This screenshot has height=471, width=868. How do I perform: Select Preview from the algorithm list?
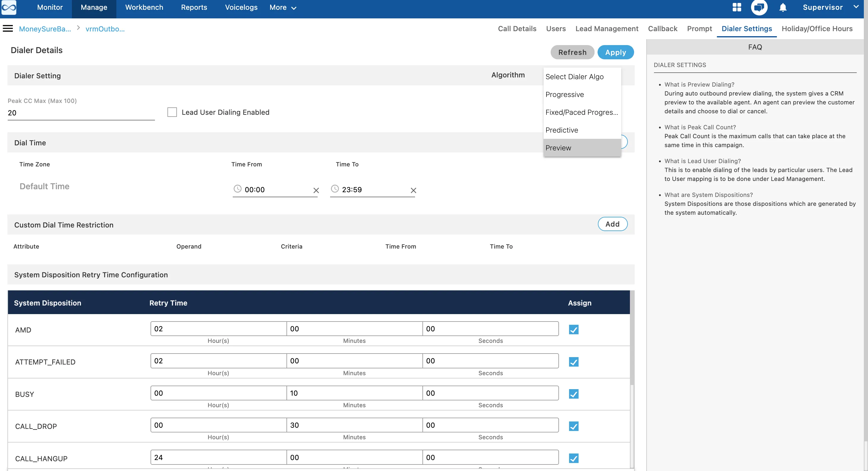(x=582, y=148)
